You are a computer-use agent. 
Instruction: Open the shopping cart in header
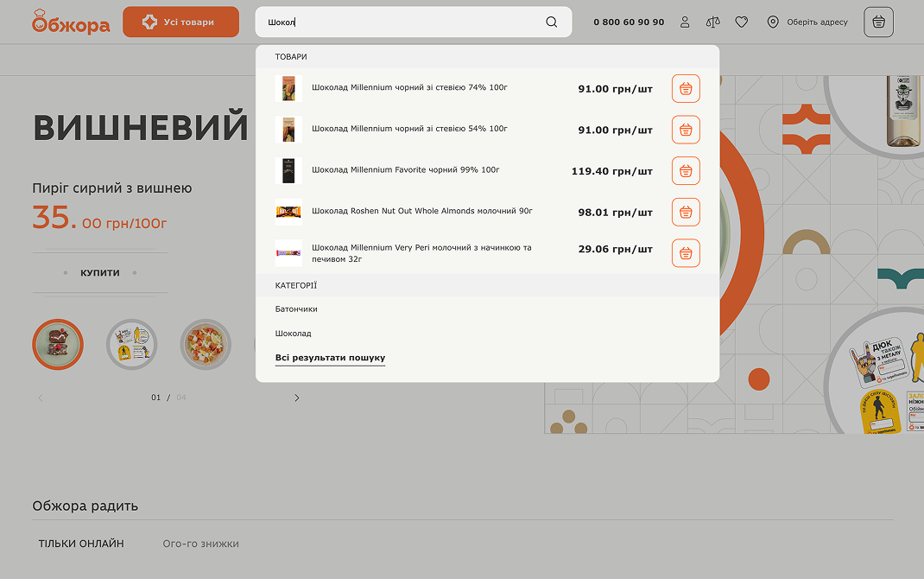tap(878, 22)
